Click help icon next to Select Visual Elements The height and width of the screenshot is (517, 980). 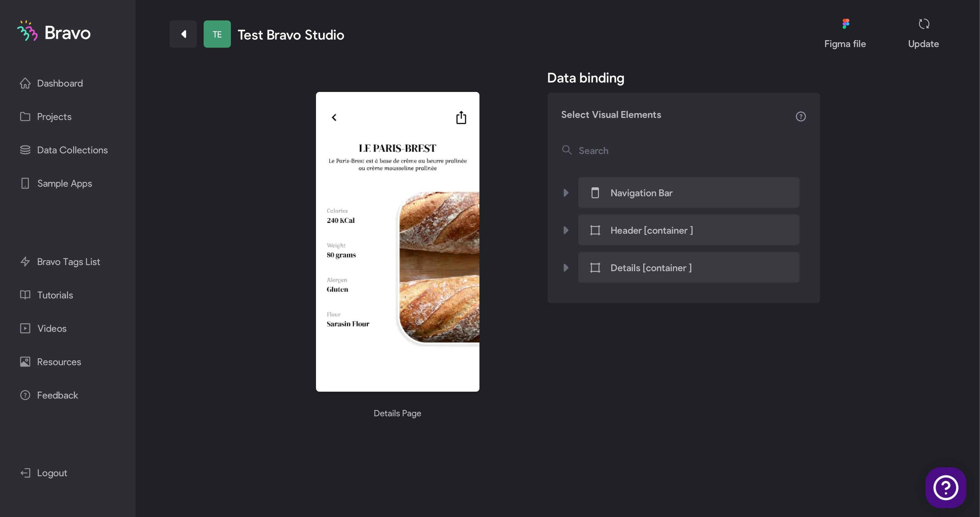[x=801, y=116]
